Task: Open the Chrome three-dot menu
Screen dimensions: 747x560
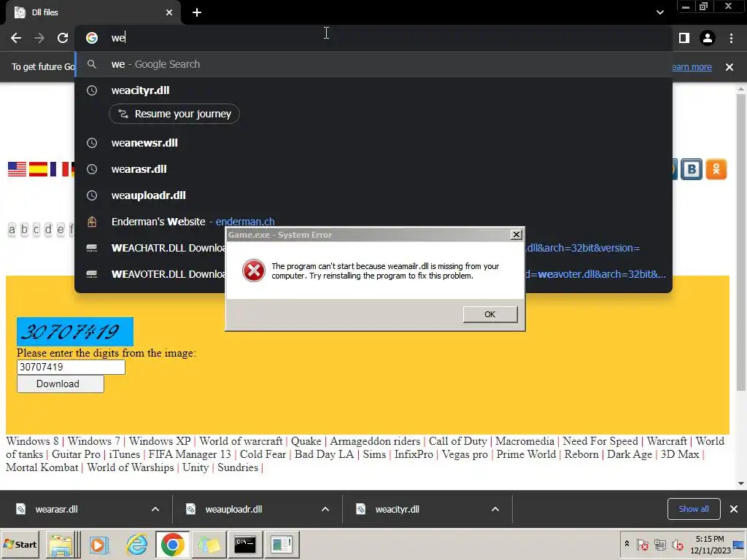Action: tap(731, 38)
